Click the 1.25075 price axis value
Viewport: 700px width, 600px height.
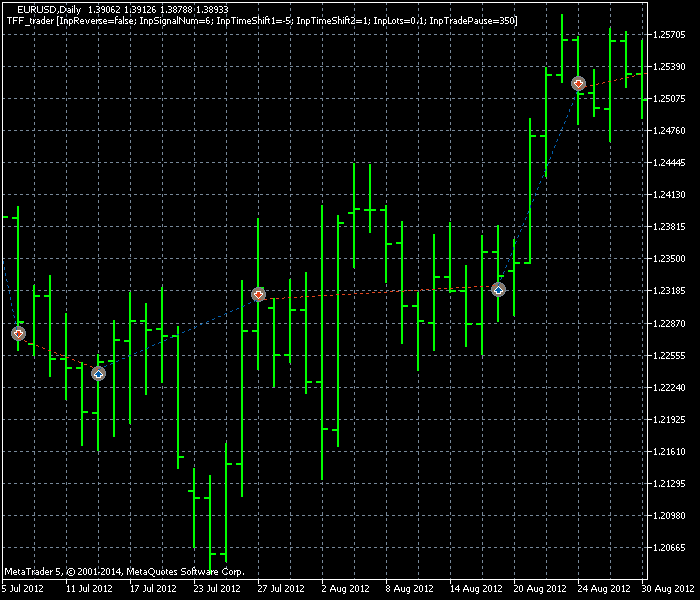point(669,99)
